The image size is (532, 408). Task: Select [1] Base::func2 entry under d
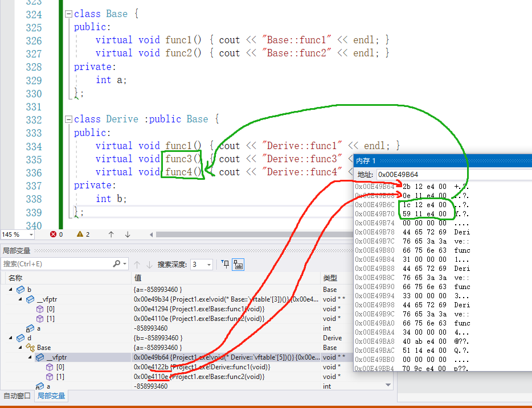[60, 377]
